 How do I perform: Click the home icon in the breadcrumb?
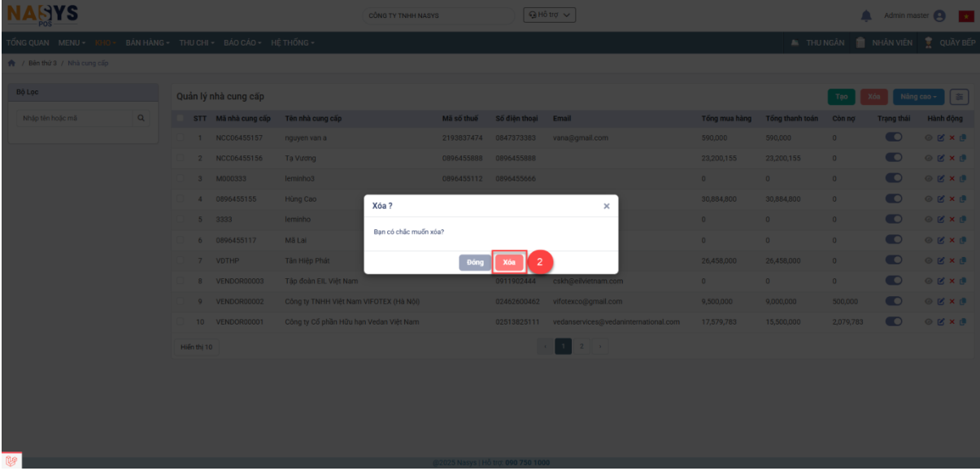[11, 63]
